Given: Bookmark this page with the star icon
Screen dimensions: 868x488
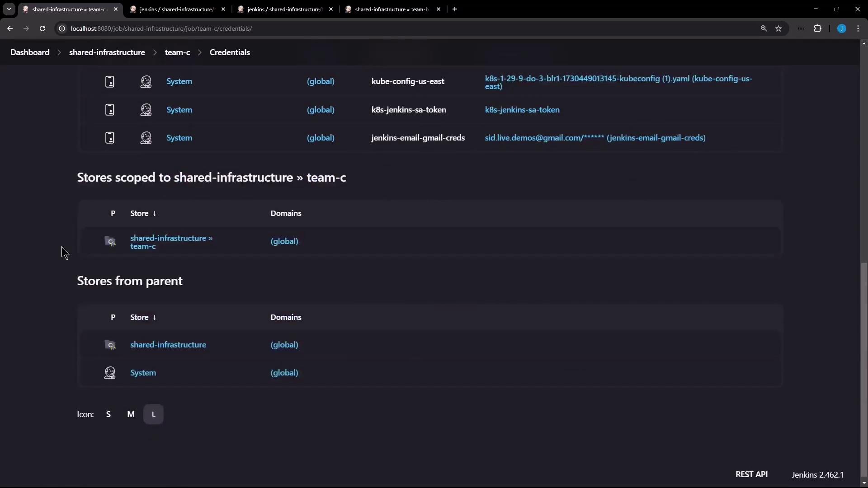Looking at the screenshot, I should point(778,28).
